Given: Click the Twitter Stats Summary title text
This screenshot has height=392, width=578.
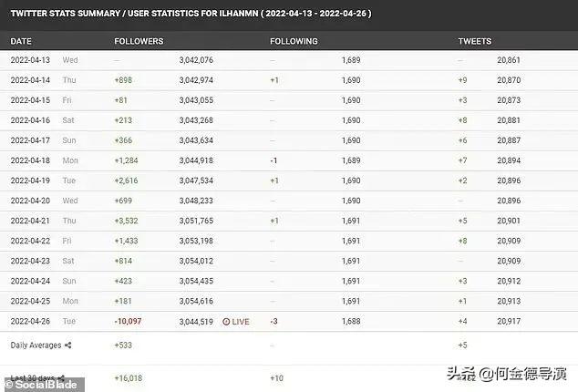Looking at the screenshot, I should tap(191, 14).
